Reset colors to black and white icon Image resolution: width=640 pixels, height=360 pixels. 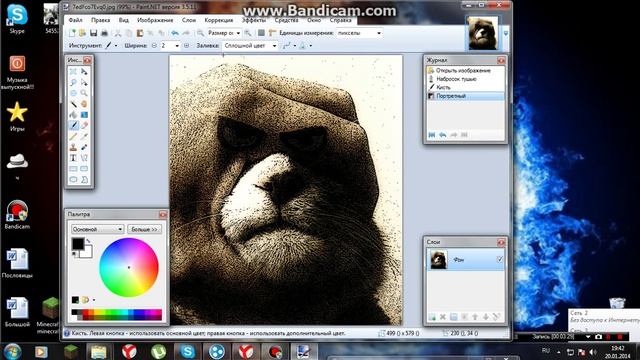(x=74, y=254)
